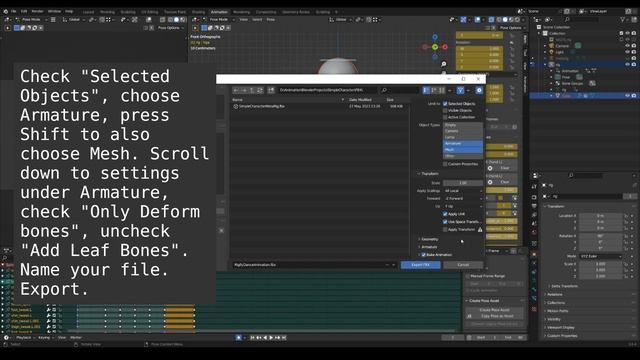Sort file list by Date Modified column
Screen dimensions: 640x360
pos(360,100)
